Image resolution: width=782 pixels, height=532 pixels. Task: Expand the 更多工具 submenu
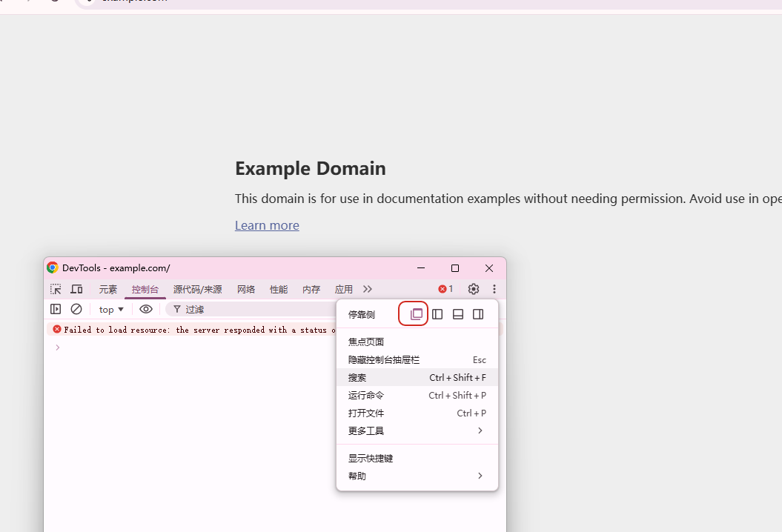(417, 430)
